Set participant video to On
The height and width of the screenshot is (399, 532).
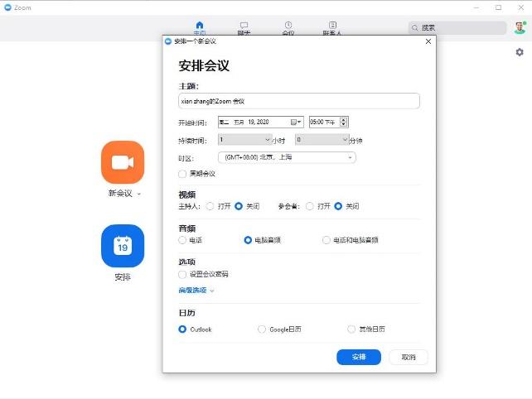309,206
